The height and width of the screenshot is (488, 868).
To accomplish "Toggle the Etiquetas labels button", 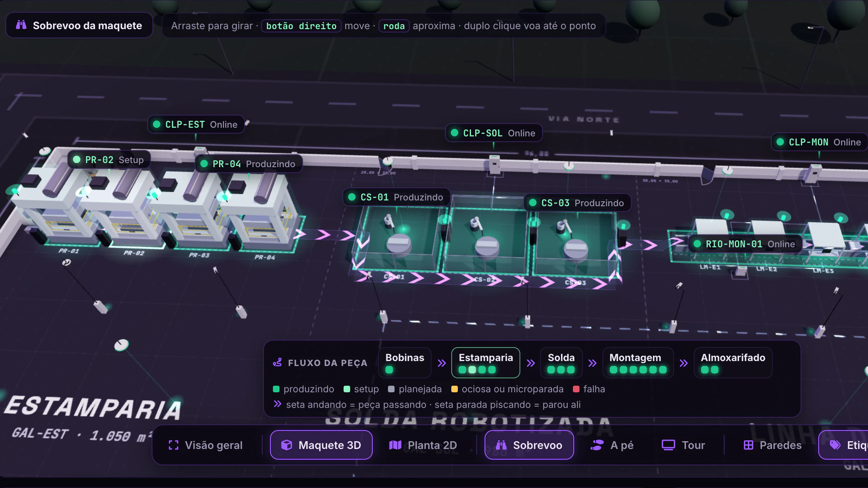I will click(843, 445).
